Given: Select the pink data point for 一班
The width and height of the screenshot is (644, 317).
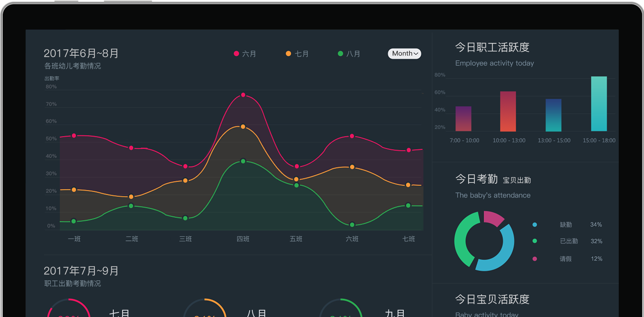Looking at the screenshot, I should point(74,136).
